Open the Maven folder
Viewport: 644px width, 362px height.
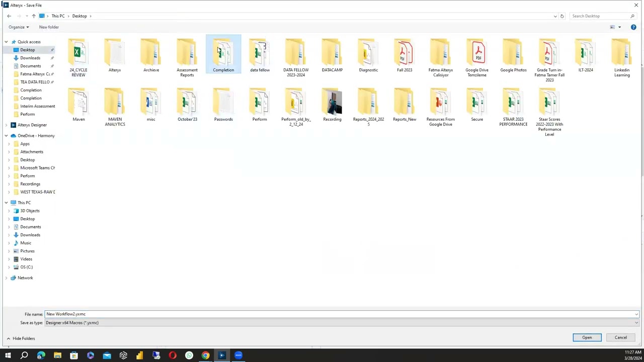[x=78, y=105]
